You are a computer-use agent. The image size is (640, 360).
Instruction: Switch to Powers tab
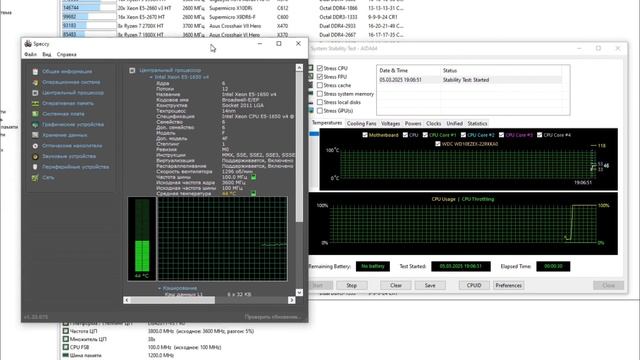[413, 123]
